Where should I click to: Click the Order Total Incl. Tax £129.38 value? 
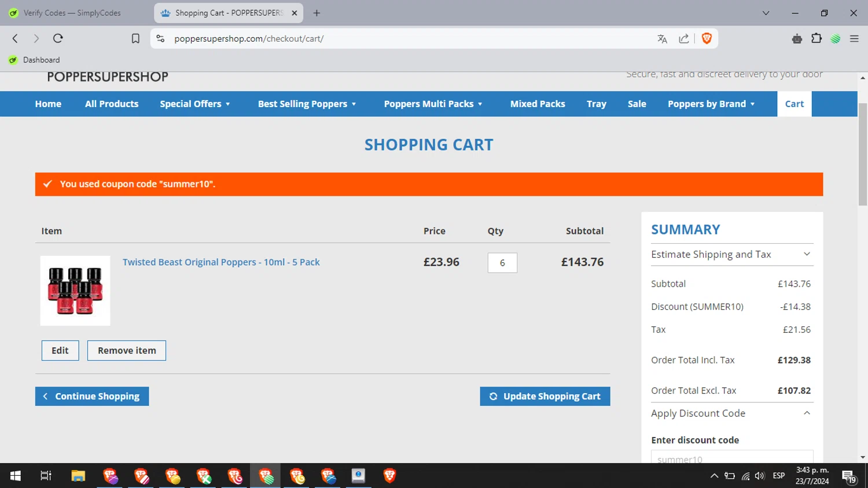pos(794,360)
